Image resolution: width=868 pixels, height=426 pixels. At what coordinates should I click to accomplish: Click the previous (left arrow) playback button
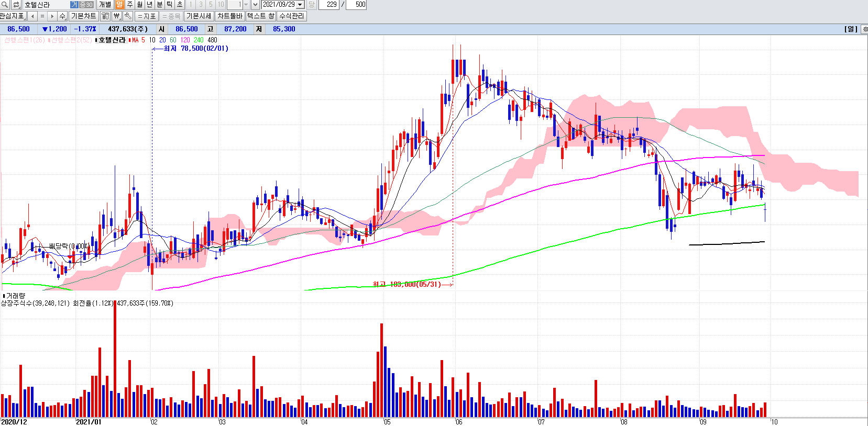32,16
